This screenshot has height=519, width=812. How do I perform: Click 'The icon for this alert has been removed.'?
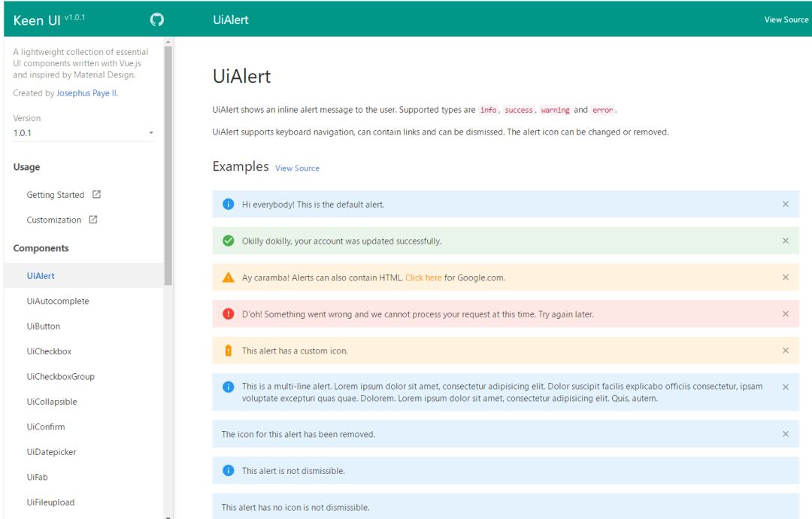point(298,434)
